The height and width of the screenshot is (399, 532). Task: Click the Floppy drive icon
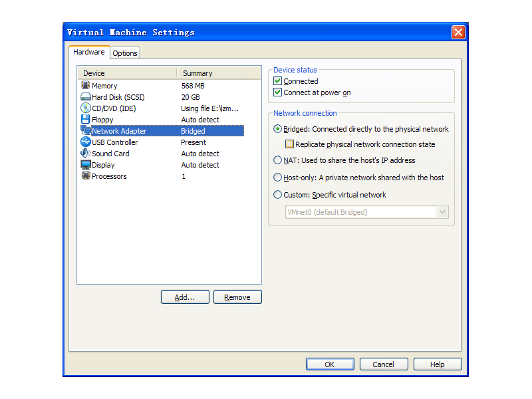tap(86, 120)
